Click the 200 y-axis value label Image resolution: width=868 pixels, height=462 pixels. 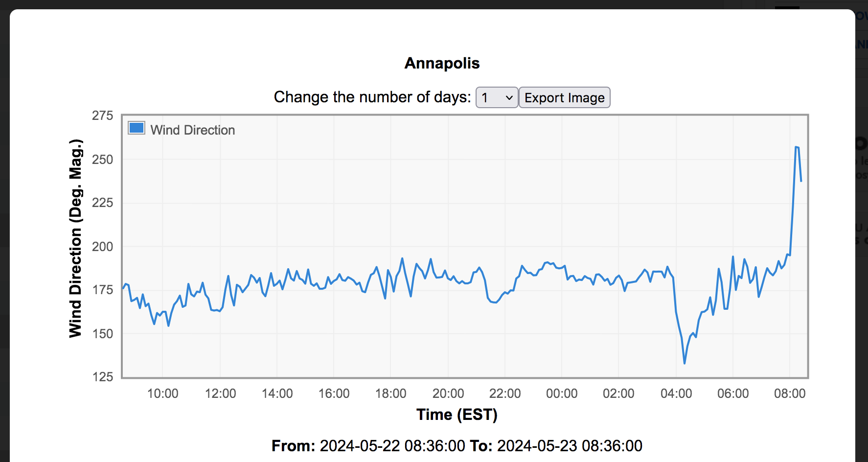coord(103,247)
